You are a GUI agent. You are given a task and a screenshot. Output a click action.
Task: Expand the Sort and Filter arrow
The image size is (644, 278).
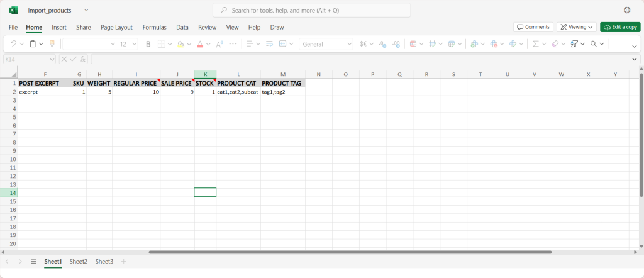pyautogui.click(x=583, y=44)
